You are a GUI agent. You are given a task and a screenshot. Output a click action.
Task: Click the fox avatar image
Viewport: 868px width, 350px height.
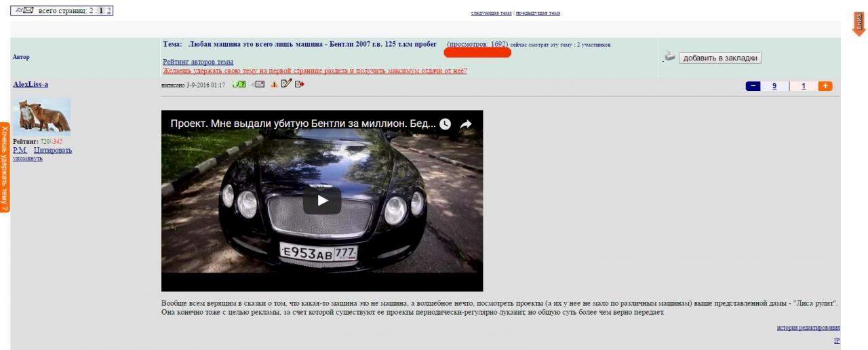(x=42, y=117)
